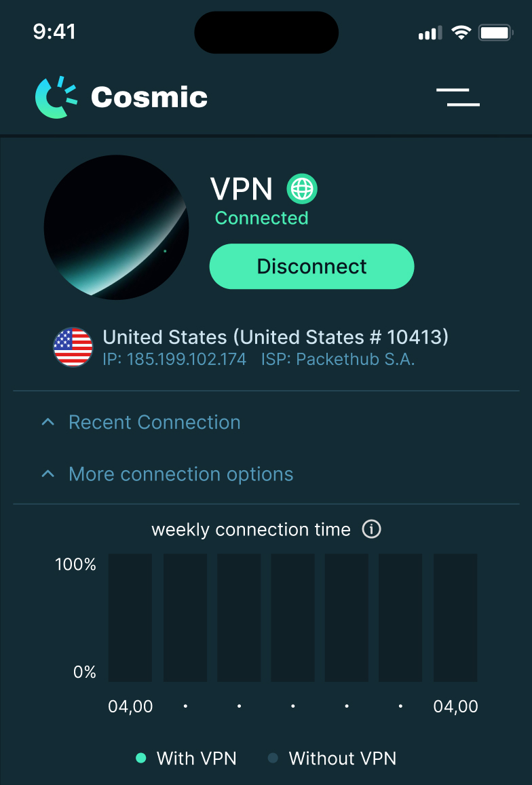Click the ISP Packethub S.A. text
The width and height of the screenshot is (532, 785).
(x=338, y=360)
